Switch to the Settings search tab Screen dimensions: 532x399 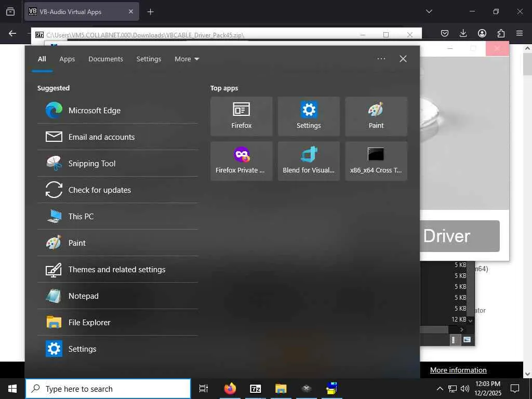(x=149, y=59)
